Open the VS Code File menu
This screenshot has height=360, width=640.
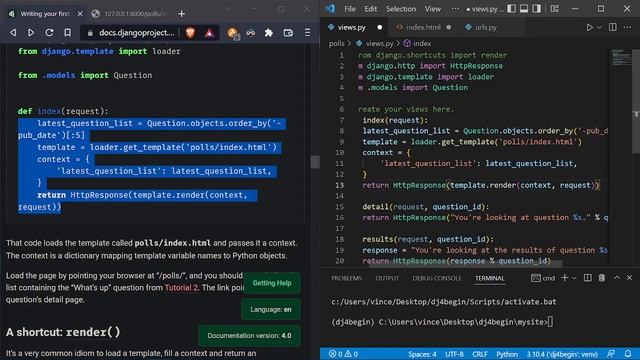(x=350, y=9)
